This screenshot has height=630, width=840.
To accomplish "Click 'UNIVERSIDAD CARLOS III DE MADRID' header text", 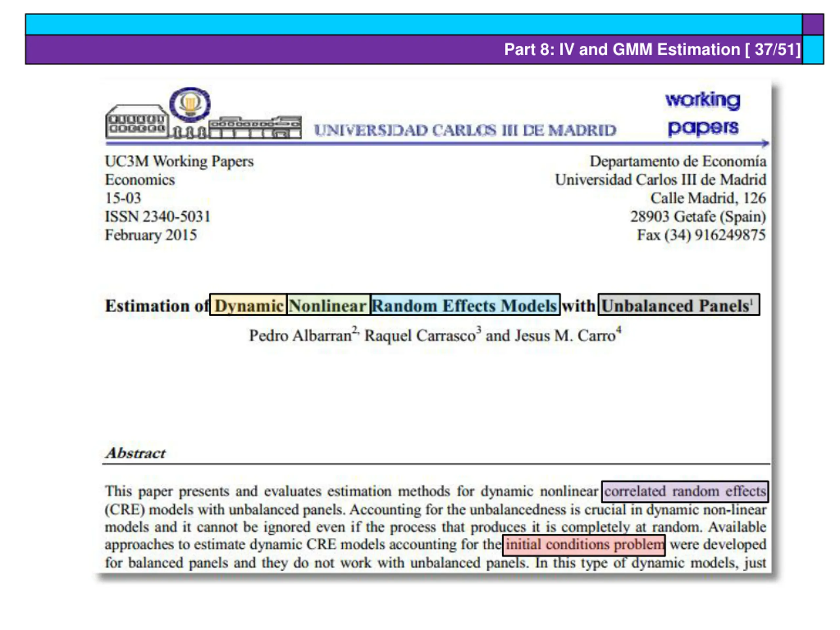I will coord(465,130).
